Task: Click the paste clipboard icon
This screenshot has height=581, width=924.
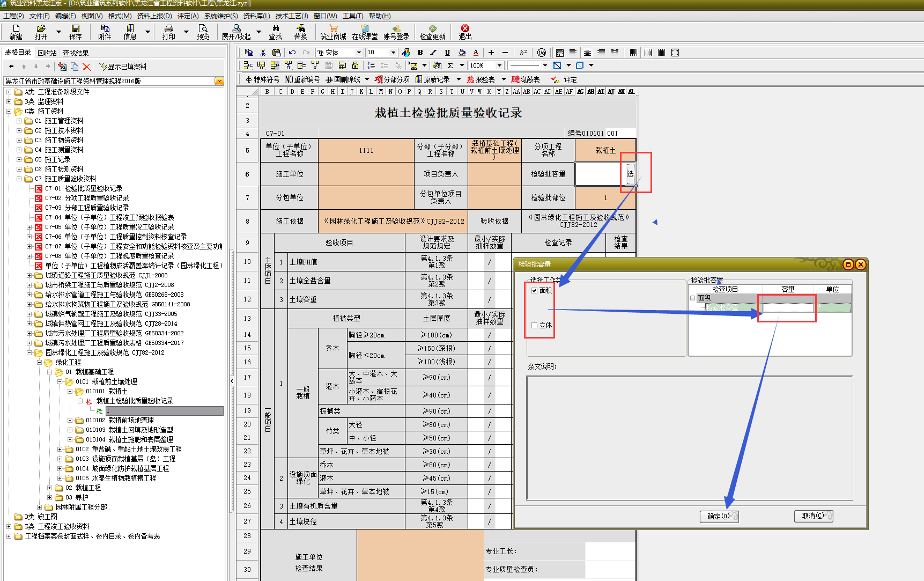Action: 276,53
